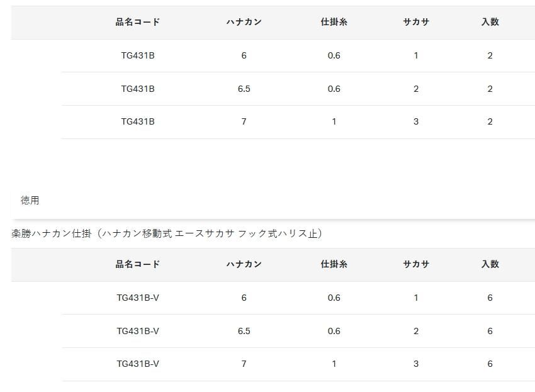Click the 楽勝ハナカン仕掛 product title line
Viewport: 535px width, 392px height.
(167, 233)
